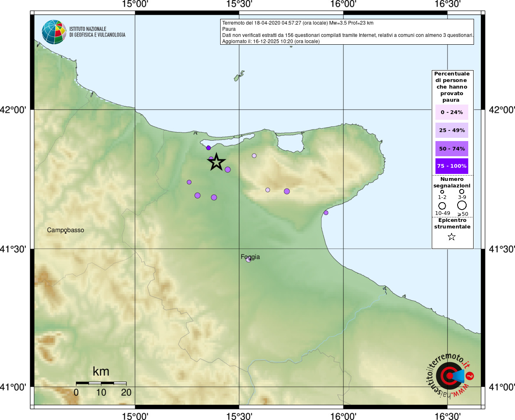Click the 10-49 reports circle in the legend
The width and height of the screenshot is (515, 420).
[442, 206]
